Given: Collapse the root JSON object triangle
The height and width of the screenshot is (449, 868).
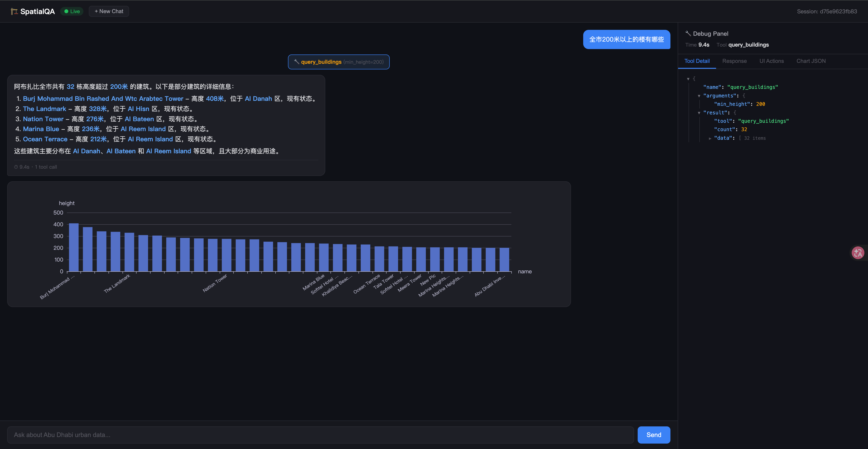Looking at the screenshot, I should point(688,79).
